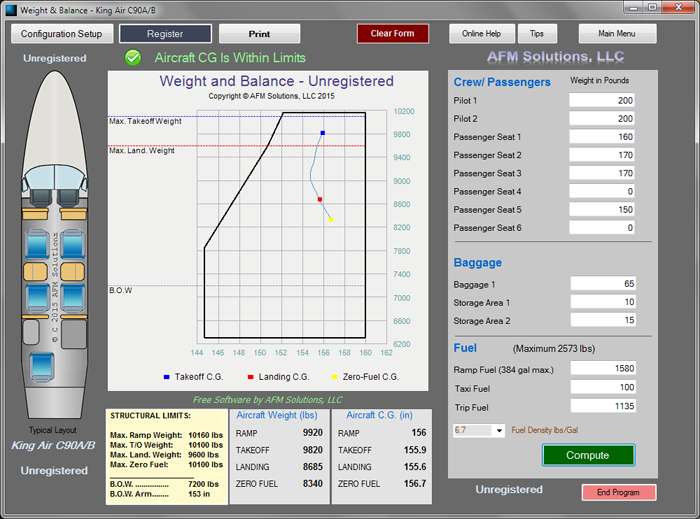Screen dimensions: 700x519
Task: Select the Baggage 1 weight field
Action: 603,284
